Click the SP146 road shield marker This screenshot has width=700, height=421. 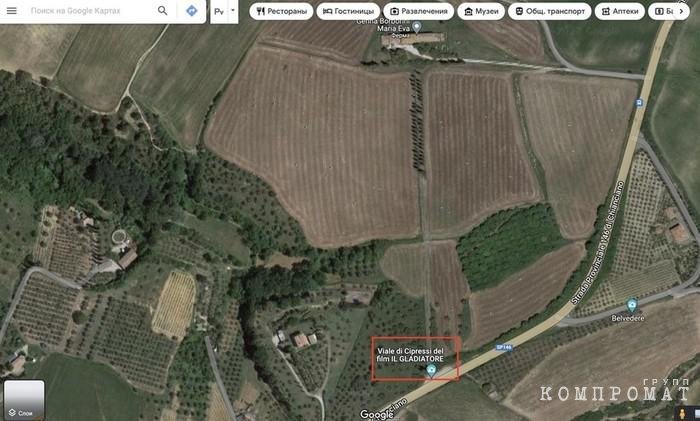pos(504,347)
